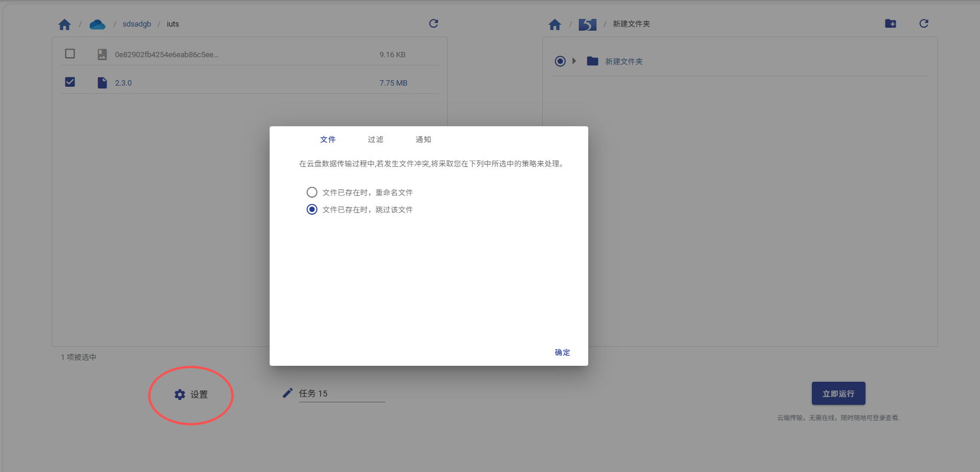This screenshot has width=980, height=472.
Task: Click the 7.75 MB size value
Action: (394, 83)
